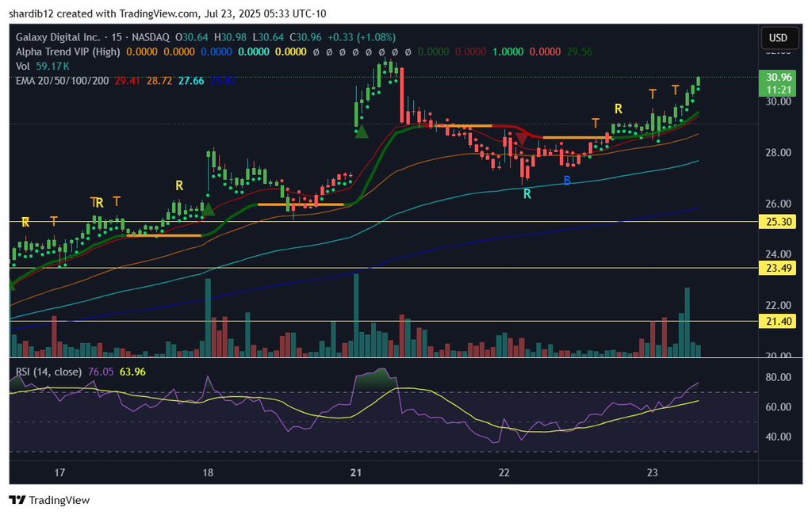The height and width of the screenshot is (515, 812).
Task: Click the green up-triangle signal on day 21
Action: (362, 132)
